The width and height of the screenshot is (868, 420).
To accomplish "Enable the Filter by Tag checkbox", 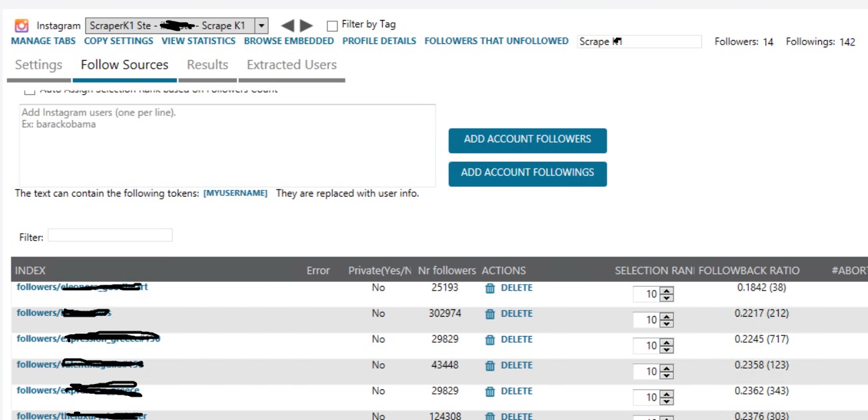I will pyautogui.click(x=332, y=26).
